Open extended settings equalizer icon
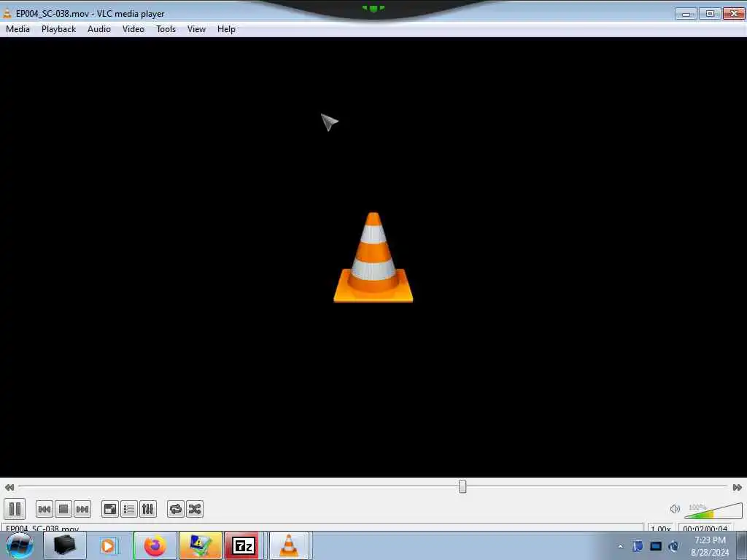Image resolution: width=747 pixels, height=560 pixels. pos(147,509)
